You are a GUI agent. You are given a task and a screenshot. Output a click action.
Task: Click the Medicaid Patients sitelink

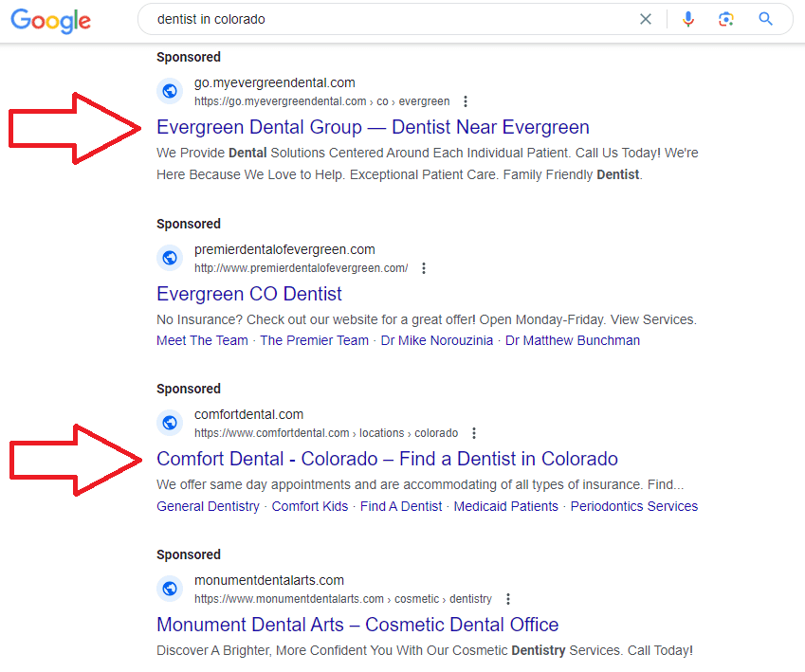coord(505,506)
